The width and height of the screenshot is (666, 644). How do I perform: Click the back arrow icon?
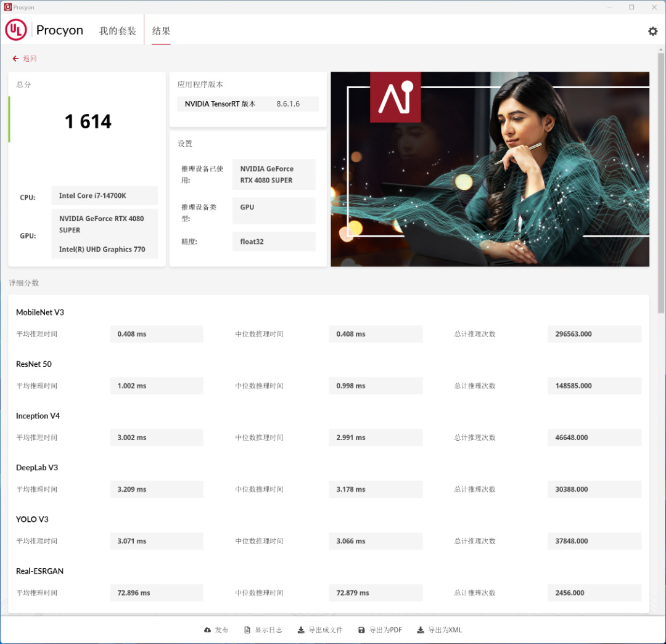point(15,59)
